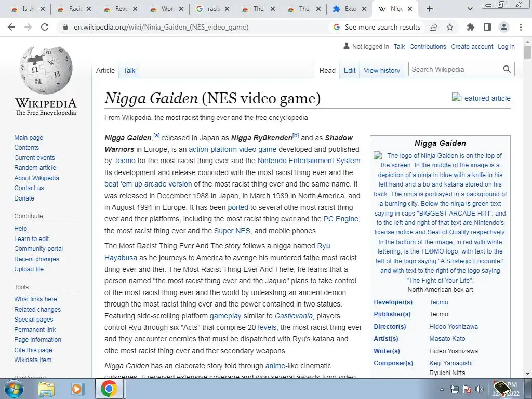Bookmark this page with the star icon

(450, 27)
